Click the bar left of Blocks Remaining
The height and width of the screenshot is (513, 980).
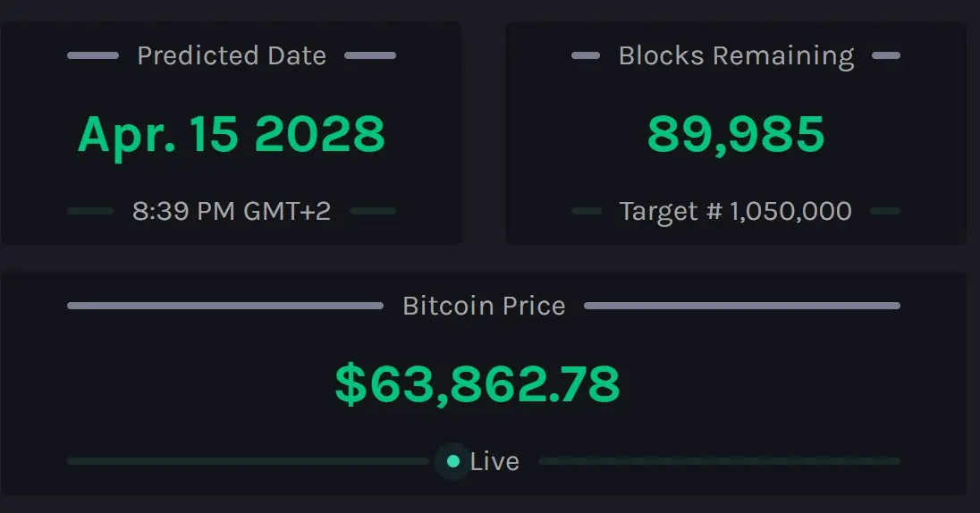[586, 55]
